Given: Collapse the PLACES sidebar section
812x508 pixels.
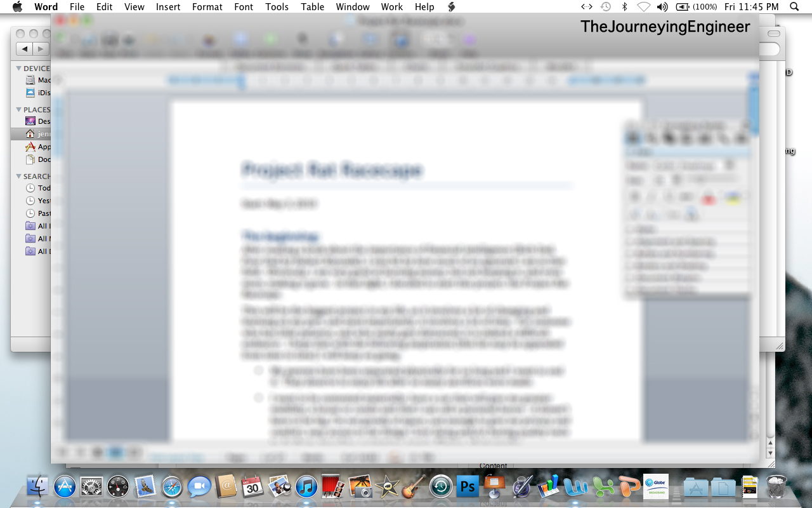Looking at the screenshot, I should [19, 110].
